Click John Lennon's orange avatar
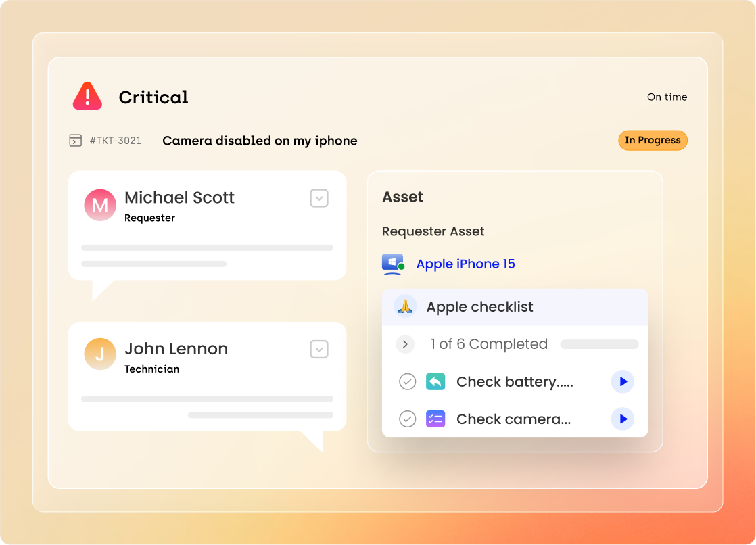This screenshot has width=756, height=545. coord(100,354)
